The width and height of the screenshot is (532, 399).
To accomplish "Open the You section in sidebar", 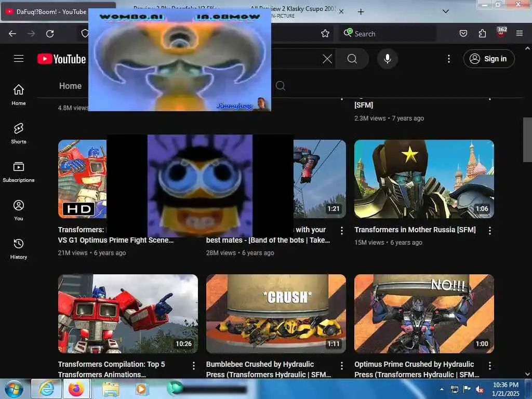I will coord(19,210).
